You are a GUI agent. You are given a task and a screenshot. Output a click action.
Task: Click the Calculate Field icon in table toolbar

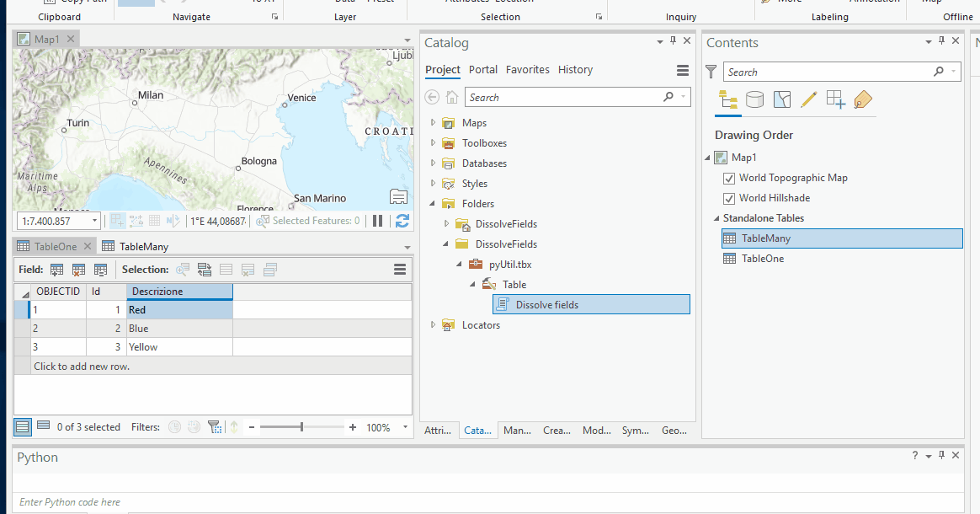tap(101, 270)
